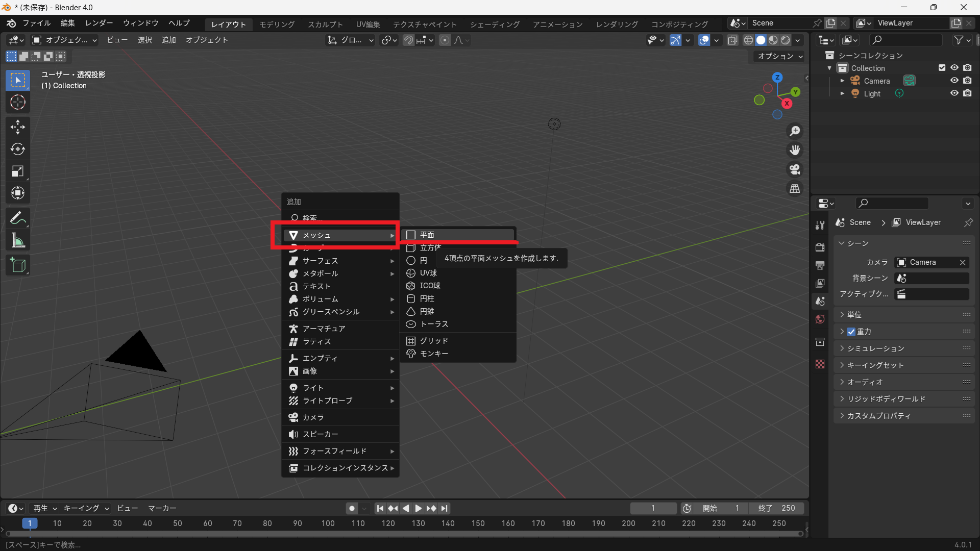Select the Move tool in left toolbar
The height and width of the screenshot is (551, 980).
pyautogui.click(x=18, y=127)
